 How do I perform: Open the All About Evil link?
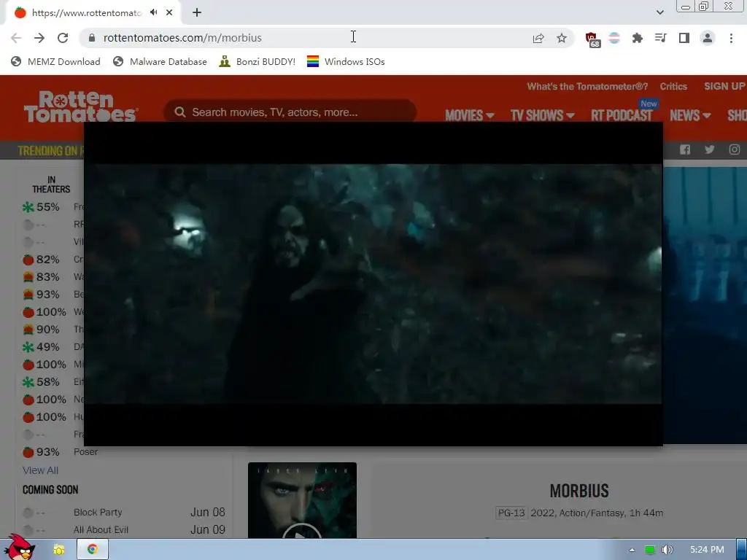pos(101,529)
